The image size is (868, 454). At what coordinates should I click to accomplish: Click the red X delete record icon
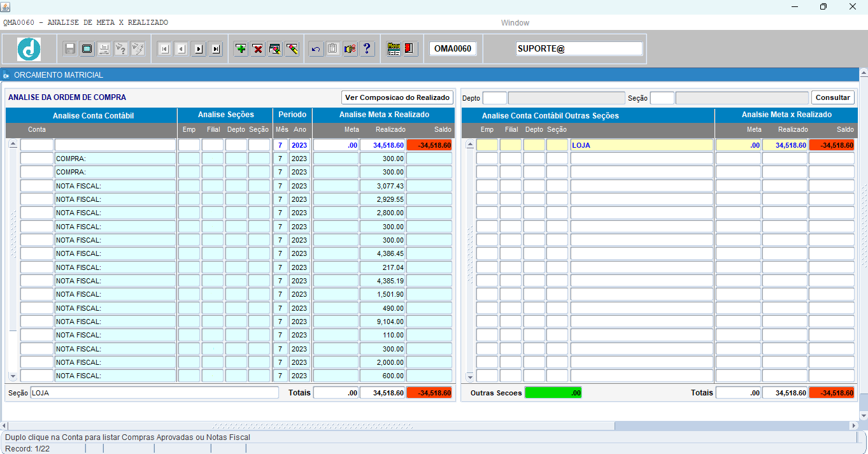coord(258,49)
